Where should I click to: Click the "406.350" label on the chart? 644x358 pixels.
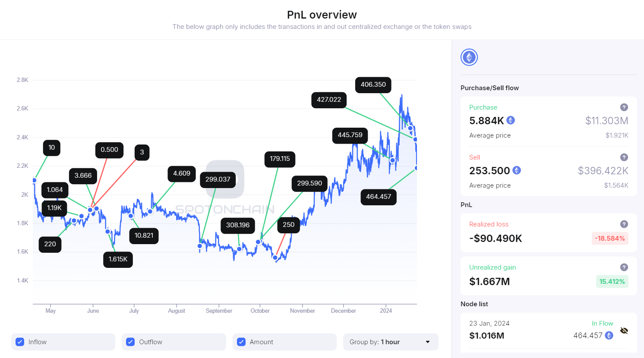[x=373, y=85]
